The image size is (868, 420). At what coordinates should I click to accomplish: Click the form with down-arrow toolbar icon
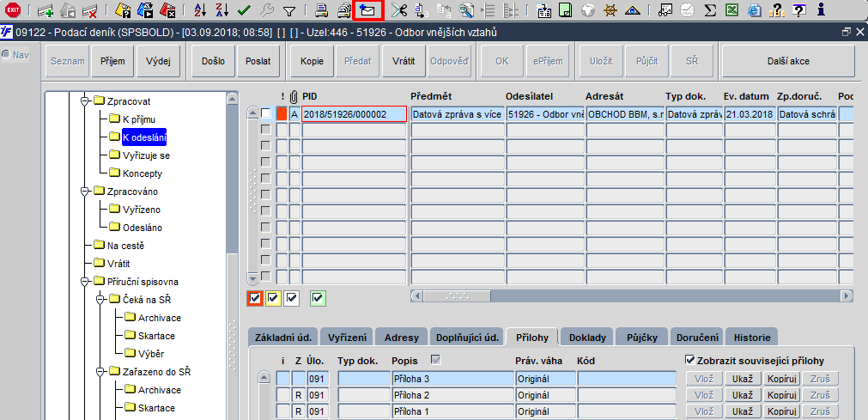[x=544, y=9]
